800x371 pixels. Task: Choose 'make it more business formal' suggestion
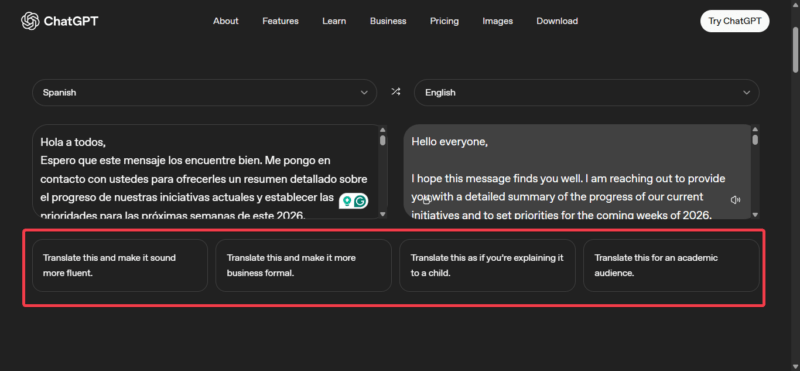point(304,265)
